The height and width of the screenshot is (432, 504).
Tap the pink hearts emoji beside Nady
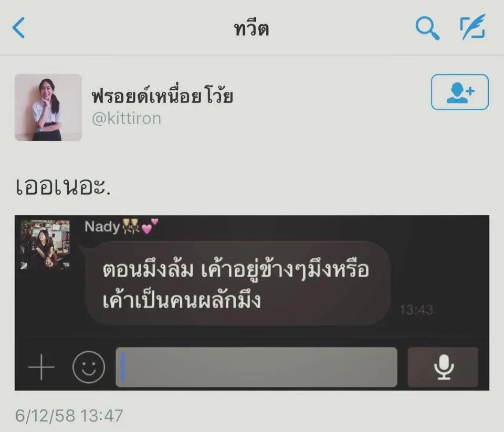(x=150, y=226)
